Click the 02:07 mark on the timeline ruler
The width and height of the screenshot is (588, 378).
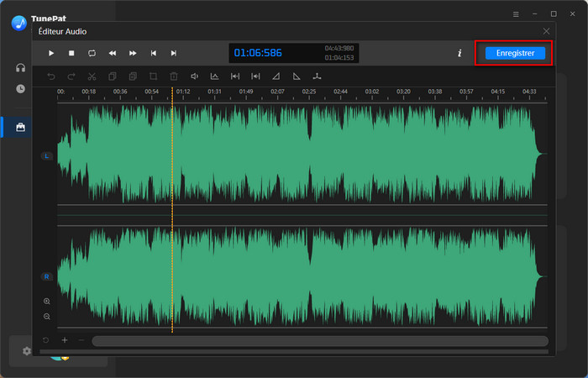tap(277, 91)
